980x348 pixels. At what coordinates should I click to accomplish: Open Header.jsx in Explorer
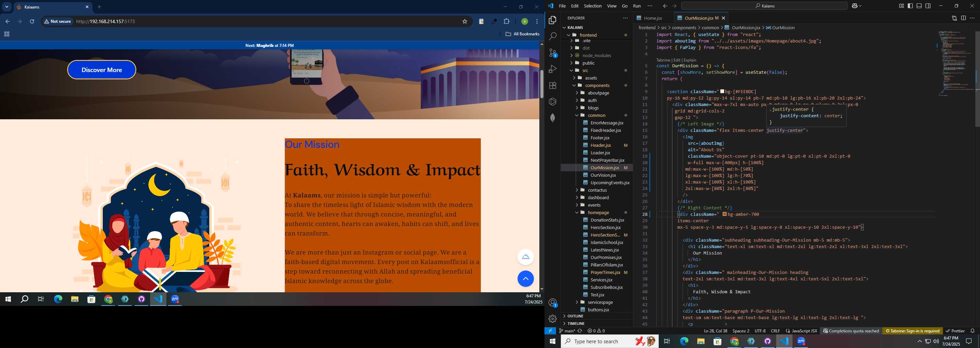click(x=601, y=145)
